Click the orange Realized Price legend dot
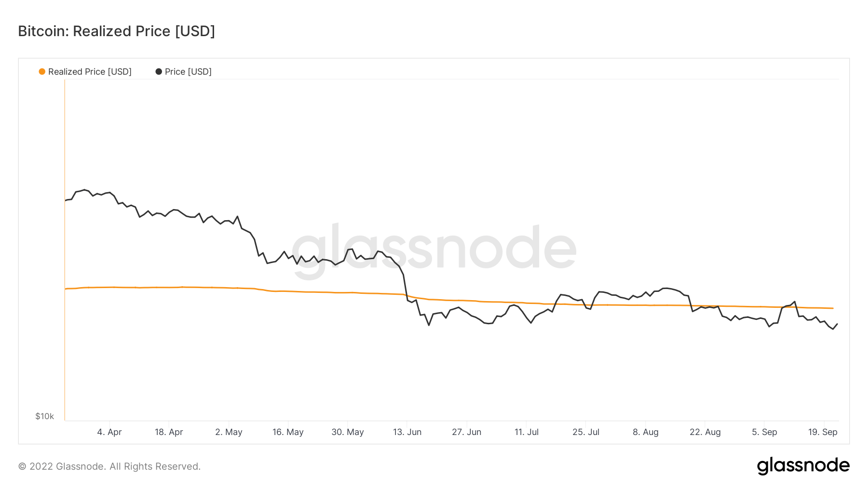Viewport: 868px width, 488px height. (x=42, y=72)
